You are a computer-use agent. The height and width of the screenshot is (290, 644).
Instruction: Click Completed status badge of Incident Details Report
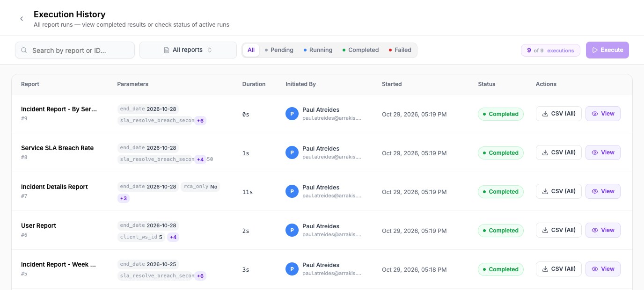click(500, 192)
